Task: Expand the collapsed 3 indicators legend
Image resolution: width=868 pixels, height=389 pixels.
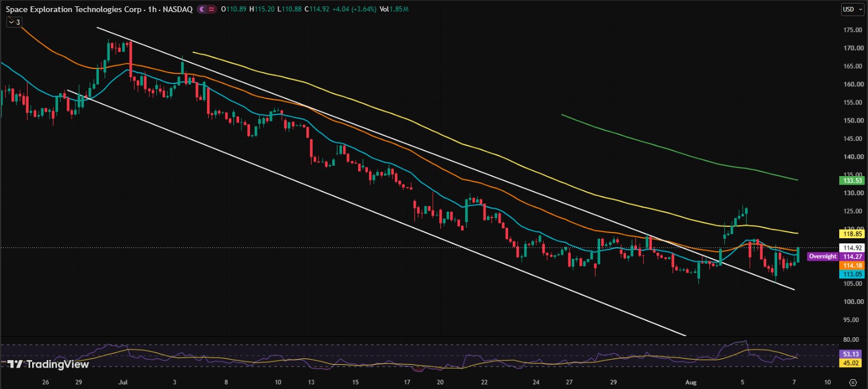Action: (x=14, y=22)
